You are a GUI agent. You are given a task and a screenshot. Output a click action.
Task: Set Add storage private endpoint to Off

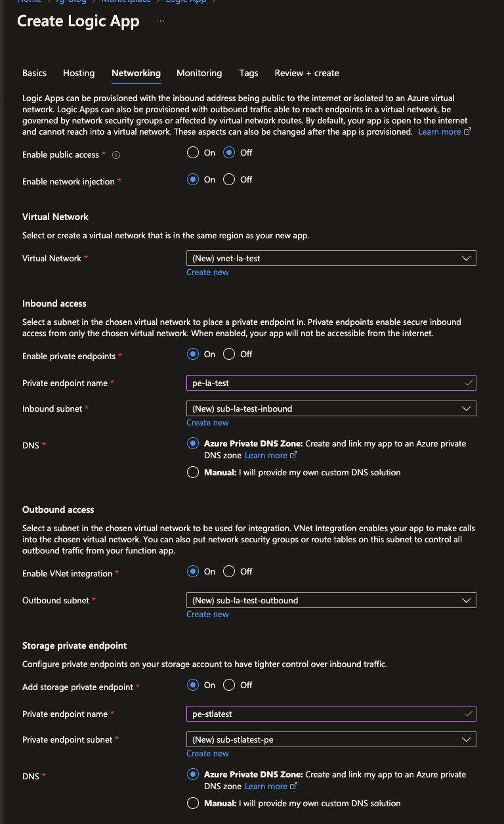click(x=229, y=685)
